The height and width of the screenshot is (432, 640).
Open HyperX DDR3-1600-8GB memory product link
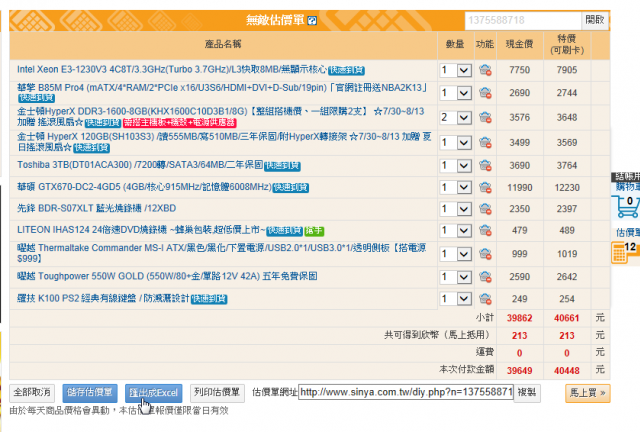coord(220,117)
